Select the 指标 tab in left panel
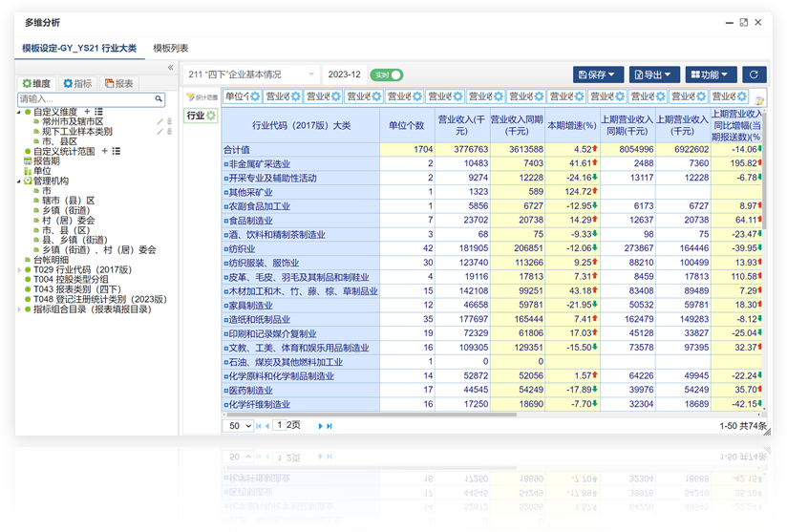The image size is (787, 532). [x=77, y=84]
